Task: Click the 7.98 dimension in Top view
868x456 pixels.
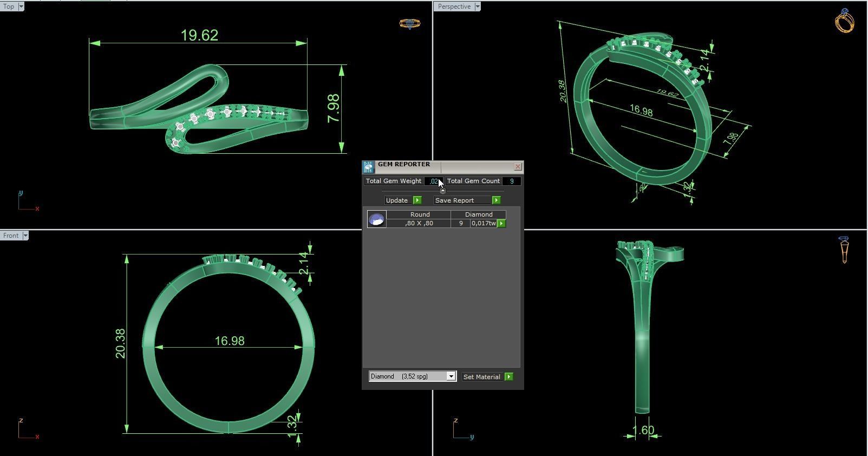Action: (334, 108)
